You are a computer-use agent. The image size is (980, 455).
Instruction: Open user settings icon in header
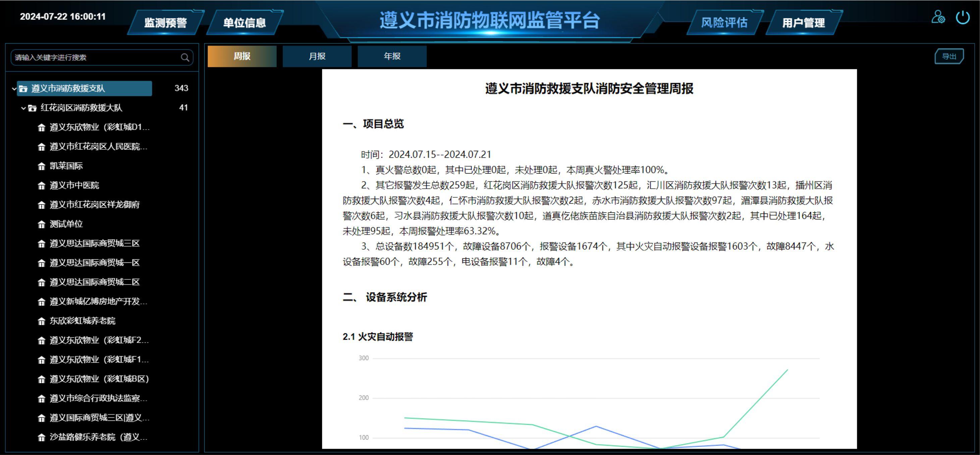coord(938,17)
